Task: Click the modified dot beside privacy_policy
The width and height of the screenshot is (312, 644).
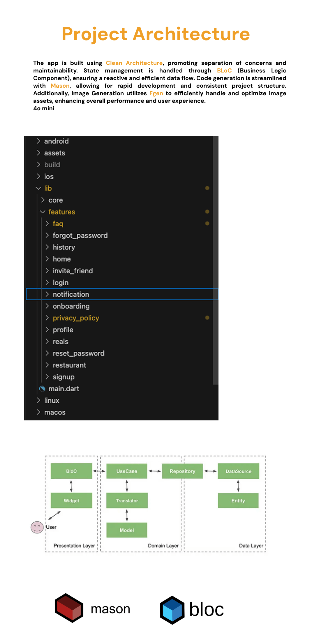Action: click(207, 318)
